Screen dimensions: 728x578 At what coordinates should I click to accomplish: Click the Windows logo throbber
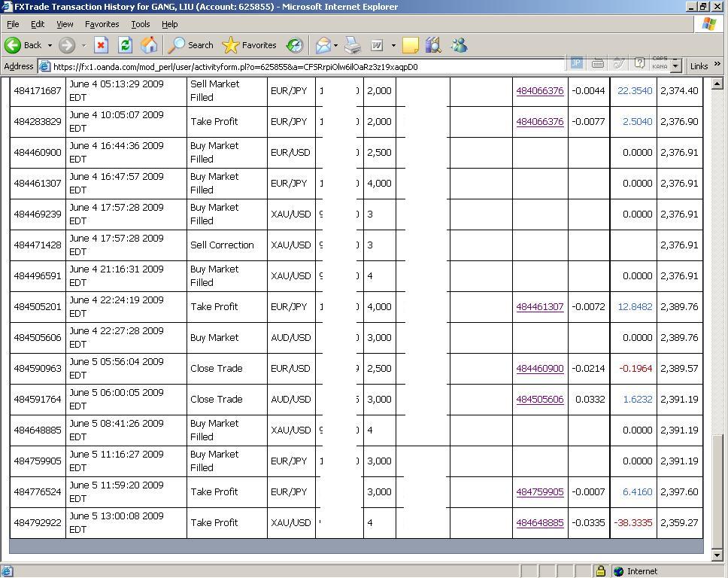pos(709,24)
